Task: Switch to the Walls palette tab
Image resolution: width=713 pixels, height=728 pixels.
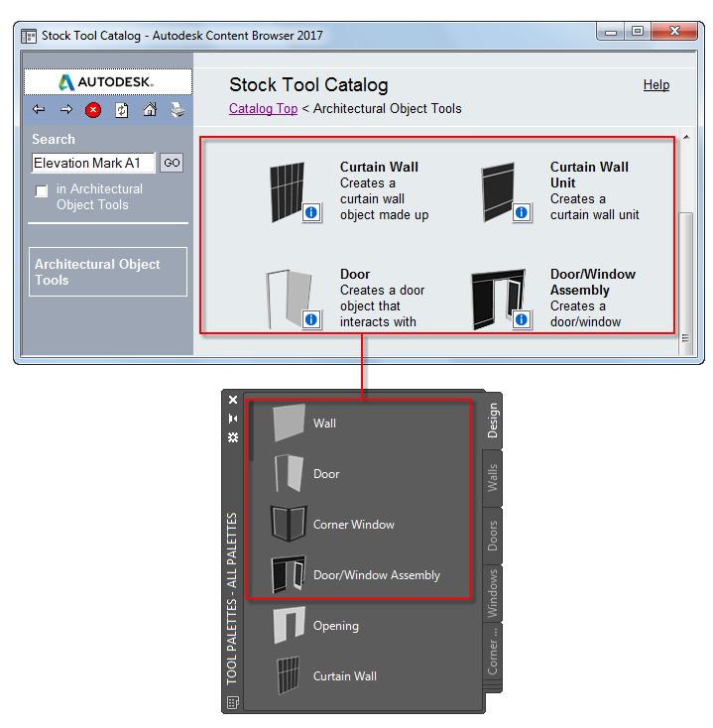Action: 493,478
